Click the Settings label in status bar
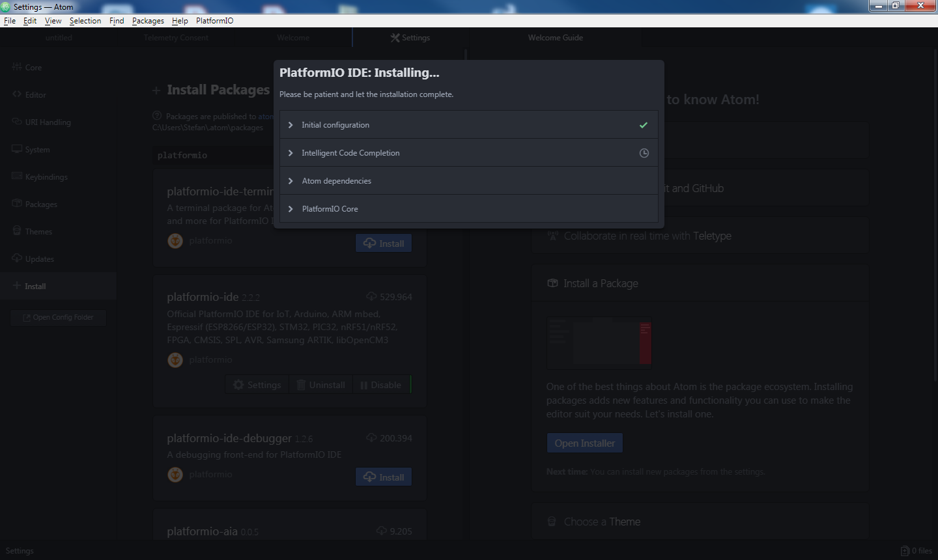Screen dimensions: 938x560 tap(20, 551)
